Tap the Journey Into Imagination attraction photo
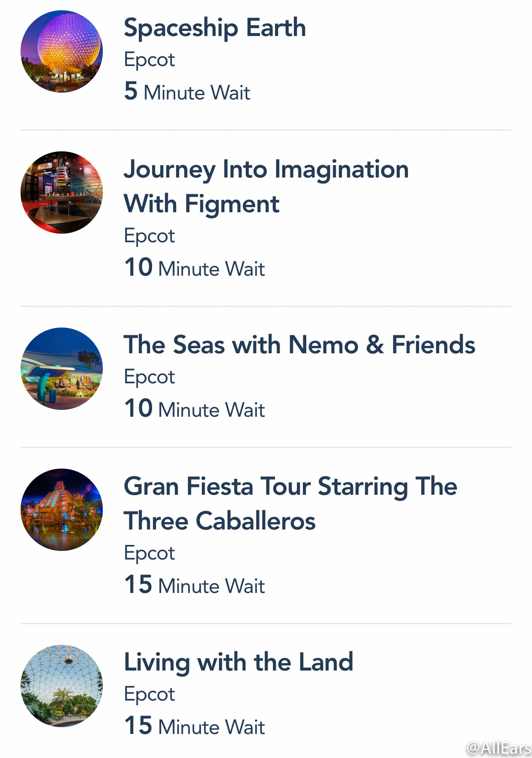This screenshot has height=758, width=532. (x=62, y=193)
